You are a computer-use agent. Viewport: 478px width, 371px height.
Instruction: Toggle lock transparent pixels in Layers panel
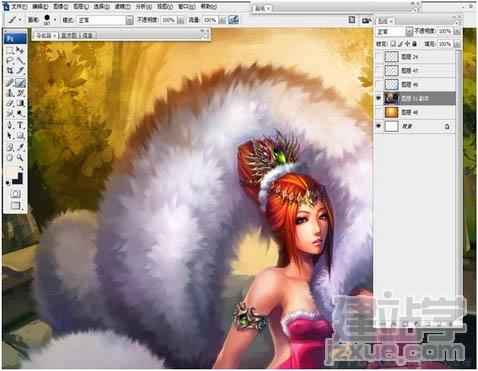click(x=393, y=44)
